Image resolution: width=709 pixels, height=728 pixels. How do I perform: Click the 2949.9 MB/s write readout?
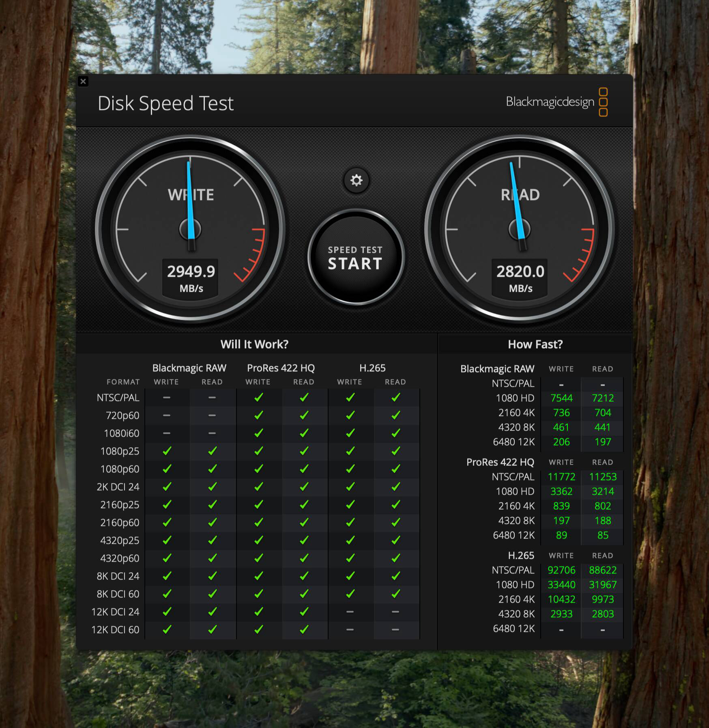tap(191, 278)
